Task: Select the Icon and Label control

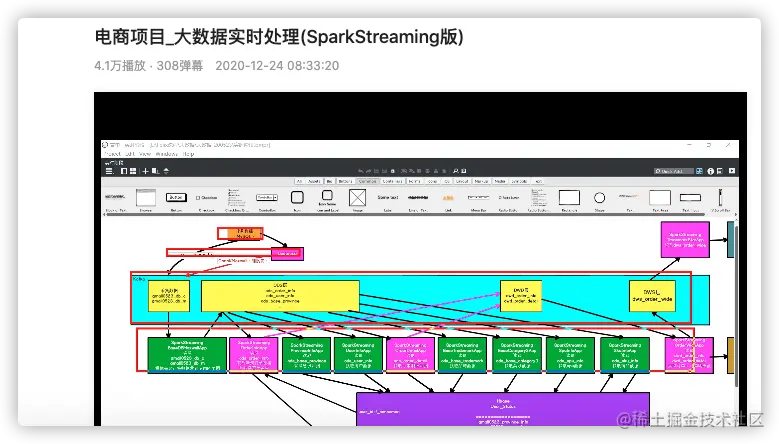Action: (x=327, y=199)
